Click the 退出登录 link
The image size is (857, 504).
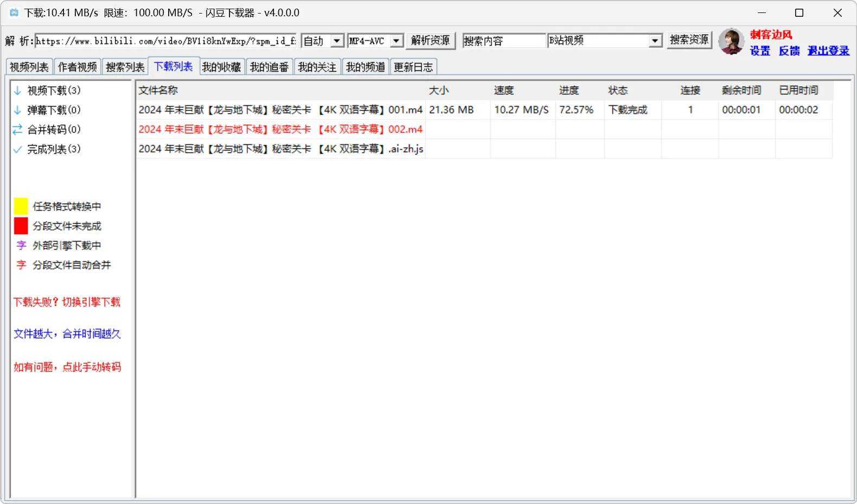(828, 50)
